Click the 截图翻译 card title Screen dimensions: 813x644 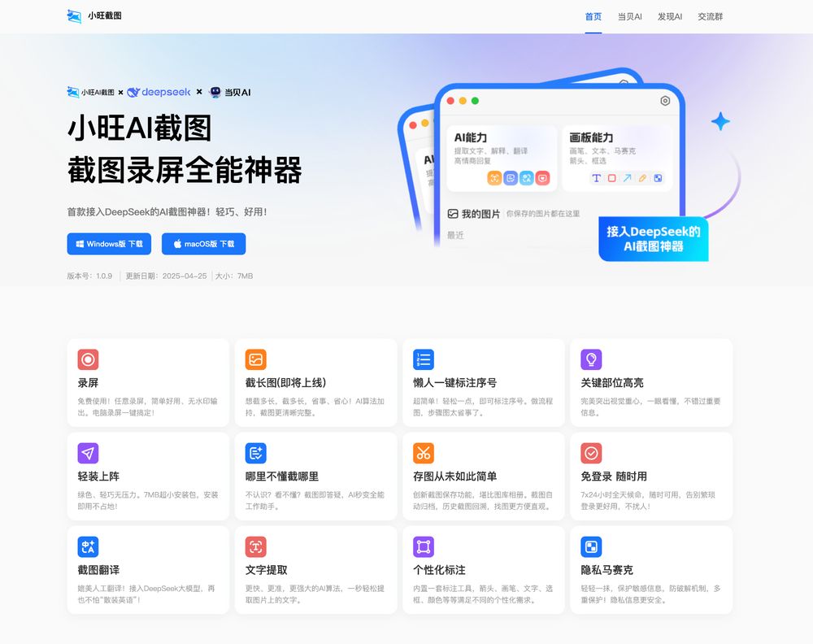98,570
